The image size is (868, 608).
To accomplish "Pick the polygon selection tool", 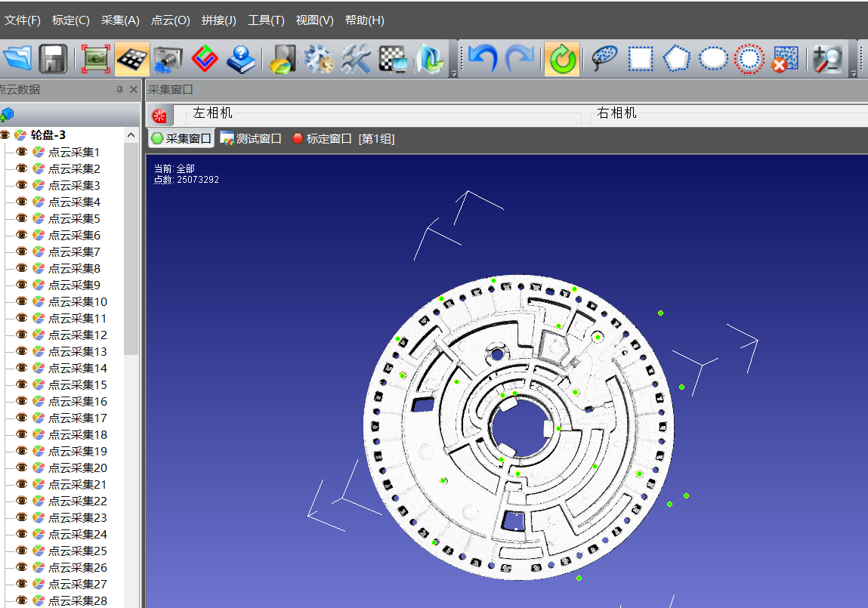I will click(676, 59).
